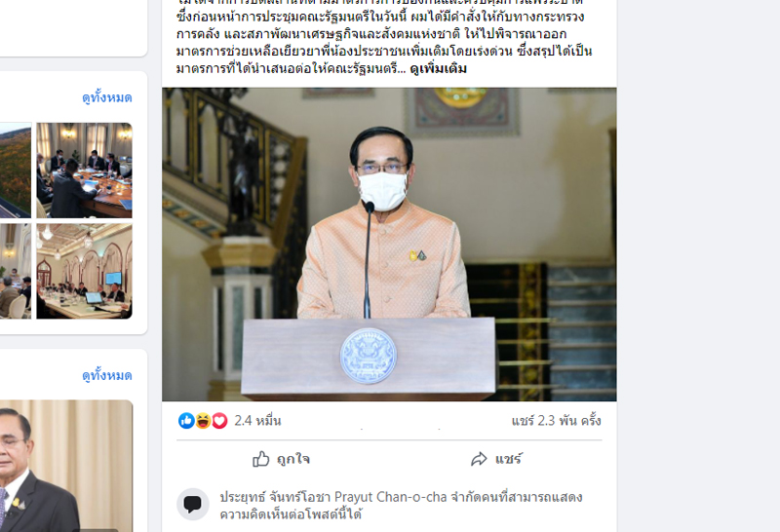Image resolution: width=780 pixels, height=532 pixels.
Task: Open ดูทั้งหมด link above photo grid
Action: 107,97
